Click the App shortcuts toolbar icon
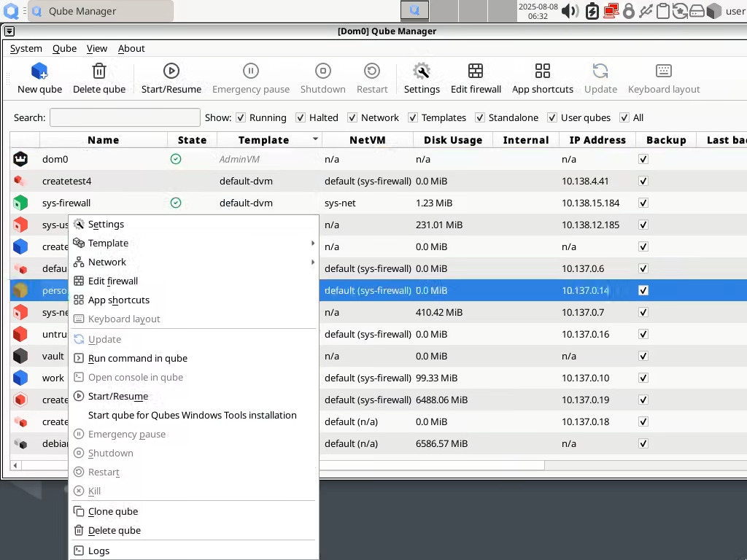 point(542,78)
